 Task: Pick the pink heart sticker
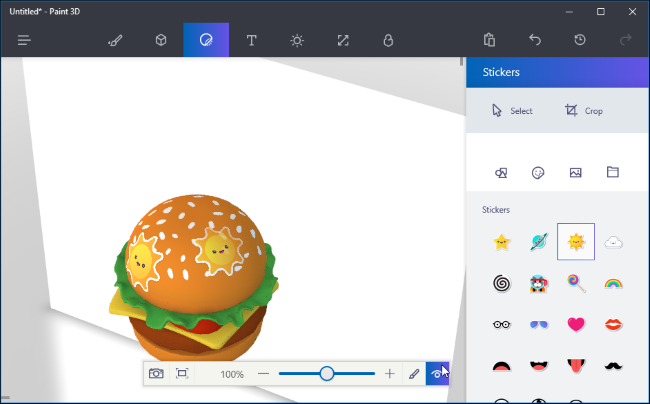click(x=576, y=324)
